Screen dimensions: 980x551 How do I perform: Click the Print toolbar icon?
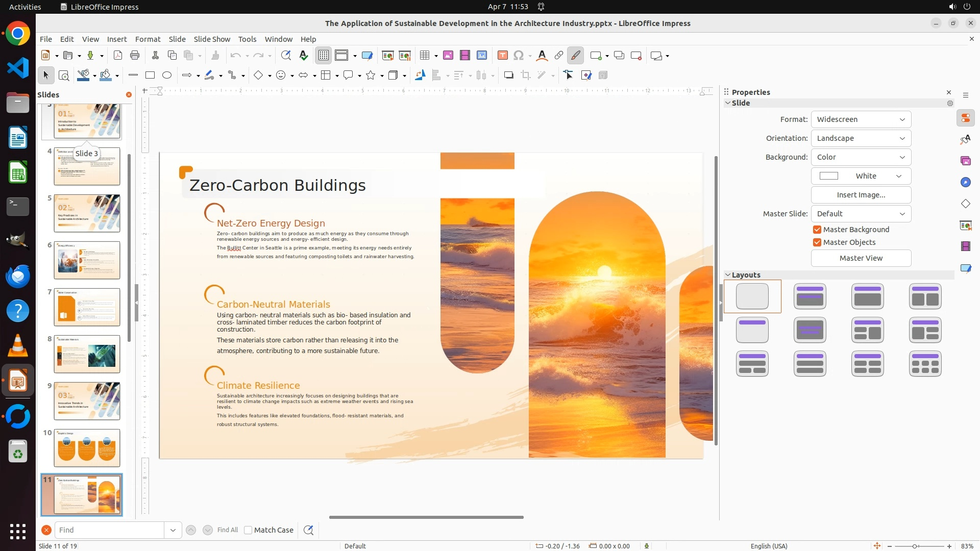tap(135, 56)
